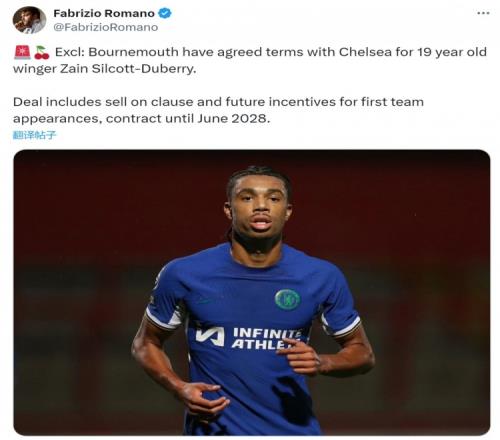Click the INFINITE ATHLETE text on shirt

point(267,338)
